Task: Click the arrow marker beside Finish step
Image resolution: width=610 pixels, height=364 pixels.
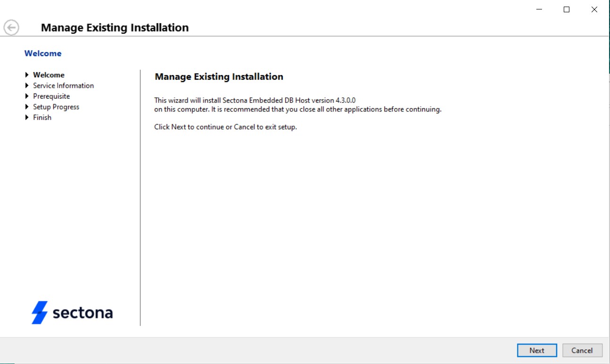Action: coord(27,117)
